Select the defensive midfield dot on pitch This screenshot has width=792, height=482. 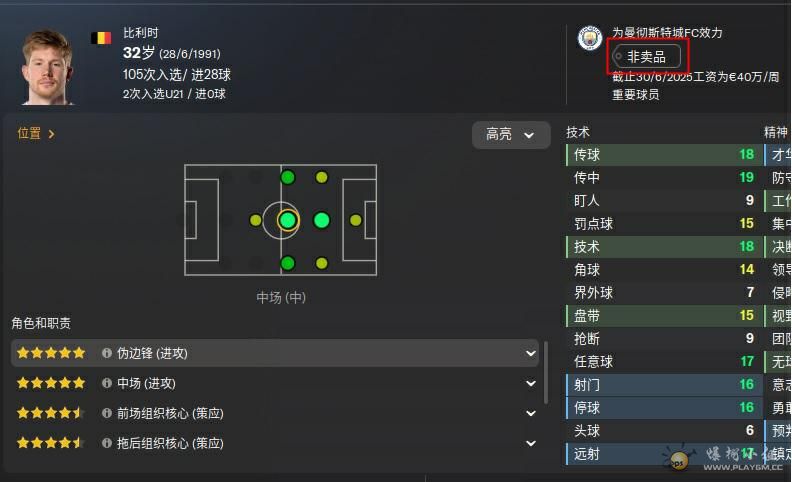(x=255, y=220)
